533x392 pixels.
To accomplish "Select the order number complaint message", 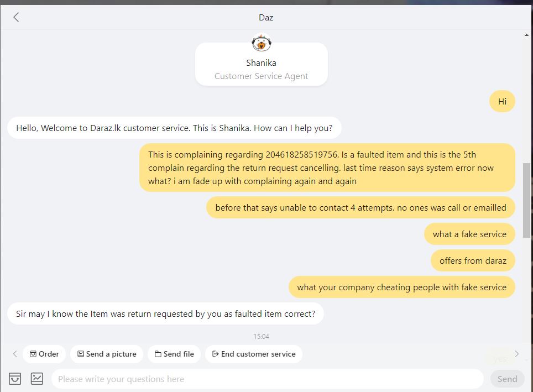I will 327,168.
